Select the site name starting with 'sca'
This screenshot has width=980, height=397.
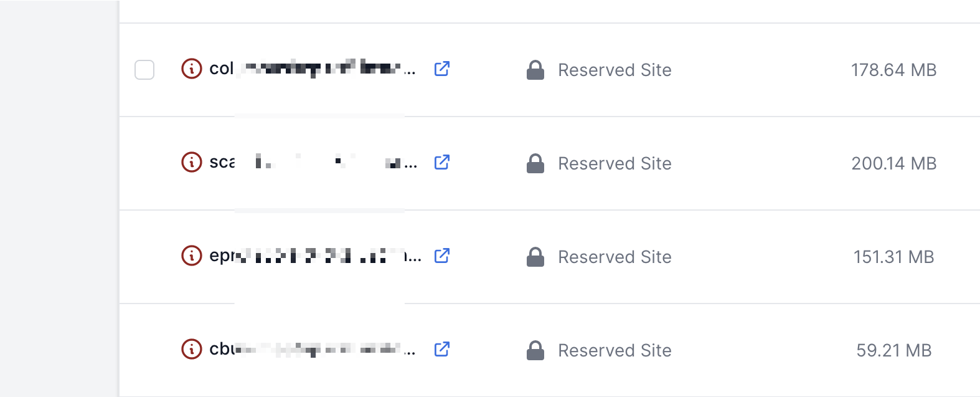tap(313, 162)
